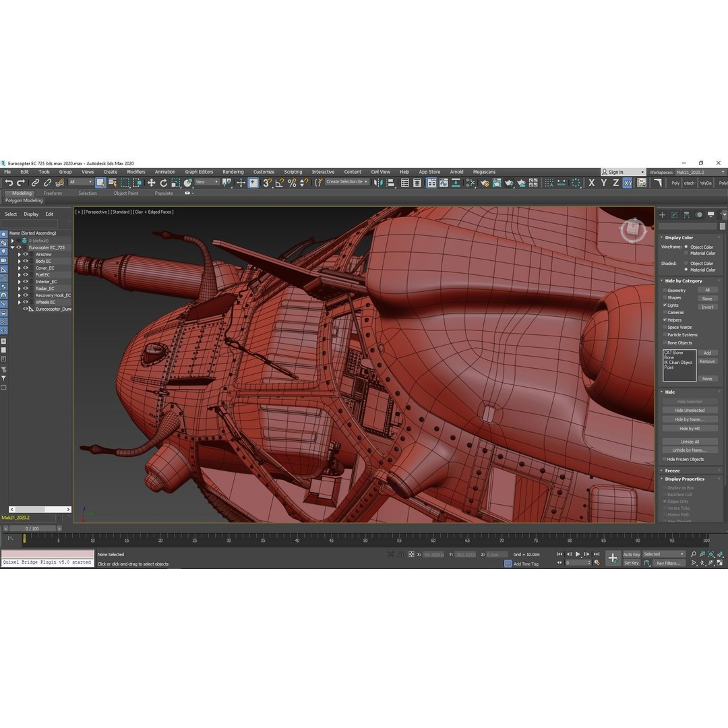Click the viewport Zoom magnifier icon
This screenshot has width=728, height=728.
[x=693, y=554]
